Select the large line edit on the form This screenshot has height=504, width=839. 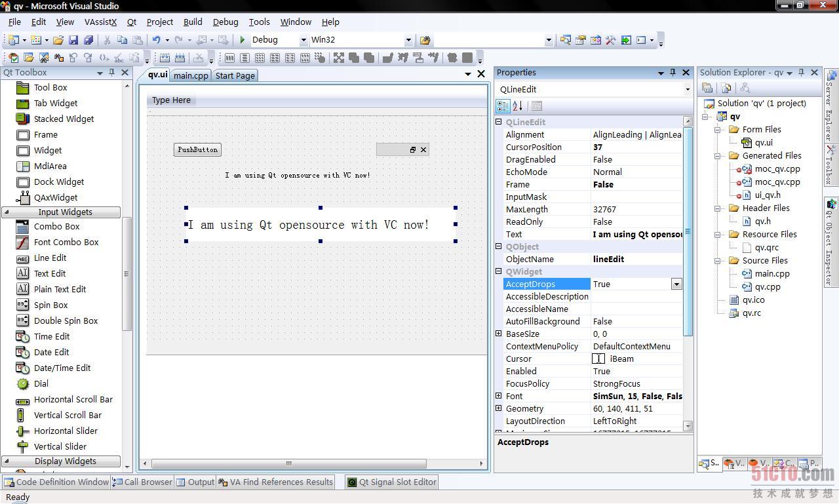click(x=321, y=224)
